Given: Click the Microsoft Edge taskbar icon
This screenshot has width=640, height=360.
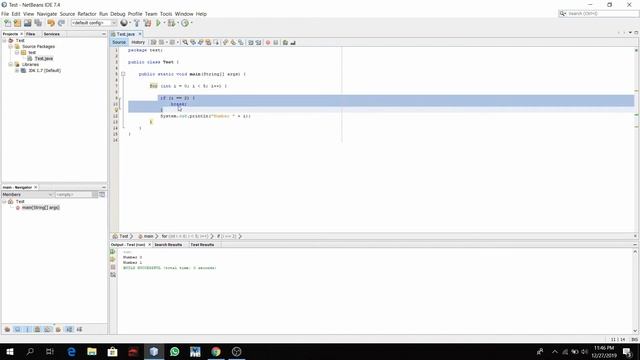Looking at the screenshot, I should [x=71, y=351].
